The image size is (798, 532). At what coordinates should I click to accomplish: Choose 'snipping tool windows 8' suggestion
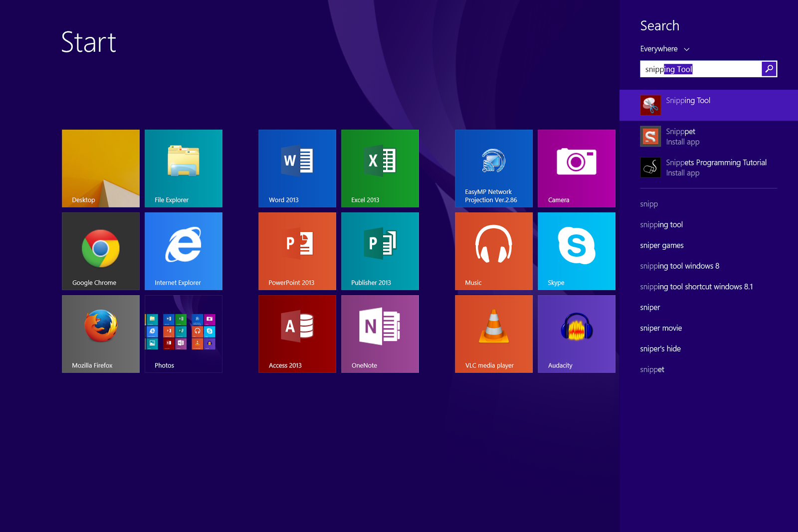click(680, 266)
